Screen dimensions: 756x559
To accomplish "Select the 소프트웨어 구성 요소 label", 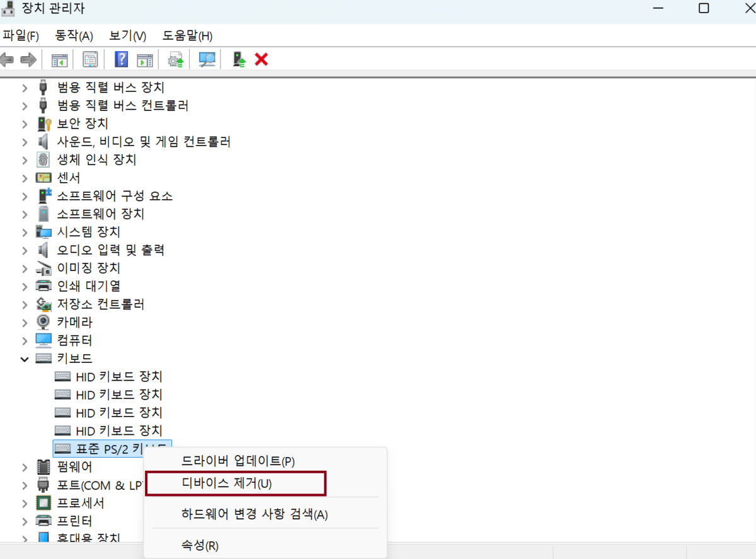I will [115, 195].
